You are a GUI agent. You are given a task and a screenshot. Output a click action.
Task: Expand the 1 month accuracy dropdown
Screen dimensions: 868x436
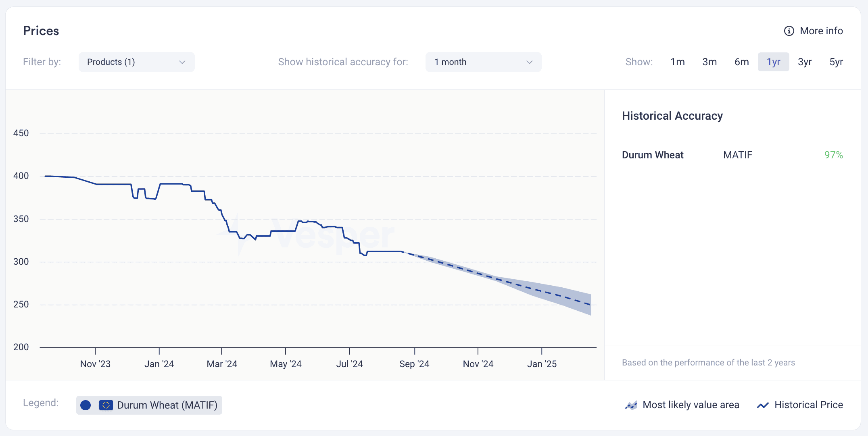click(483, 62)
